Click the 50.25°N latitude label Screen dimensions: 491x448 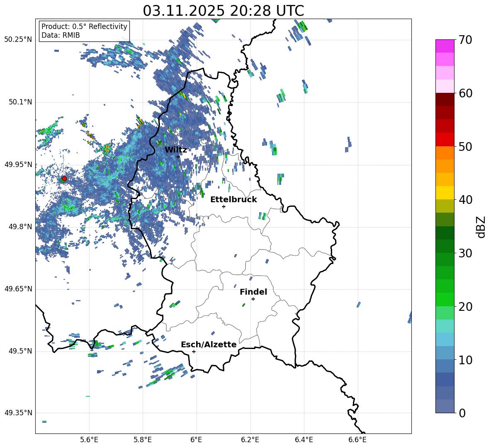pos(18,40)
